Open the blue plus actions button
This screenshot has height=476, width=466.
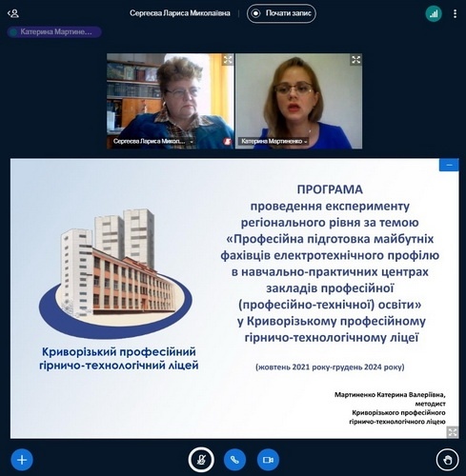[22, 460]
